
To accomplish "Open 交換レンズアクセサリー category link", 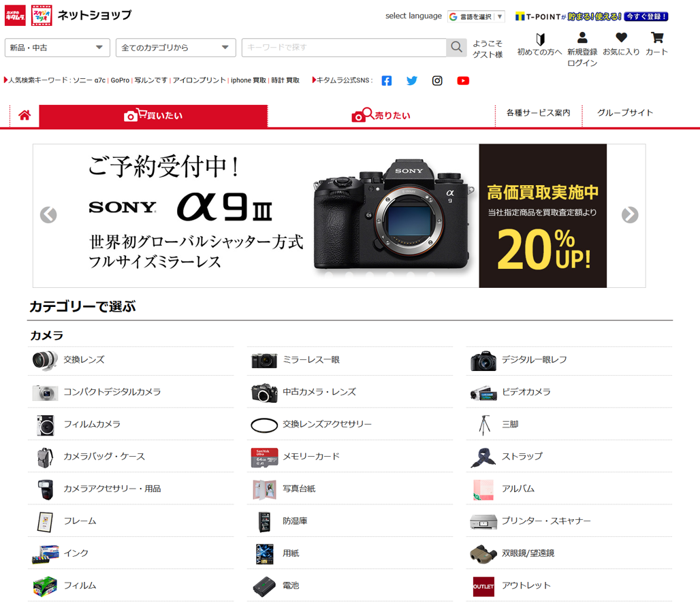I will click(x=327, y=424).
